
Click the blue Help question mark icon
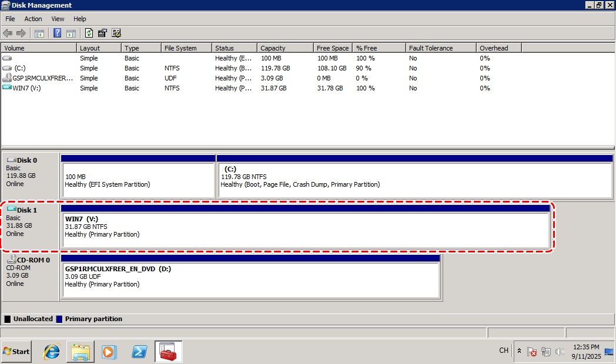click(x=58, y=33)
